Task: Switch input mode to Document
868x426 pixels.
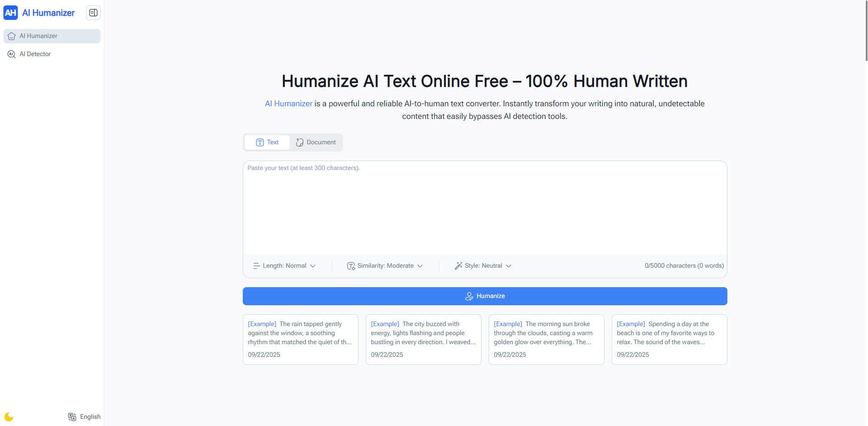Action: point(316,142)
